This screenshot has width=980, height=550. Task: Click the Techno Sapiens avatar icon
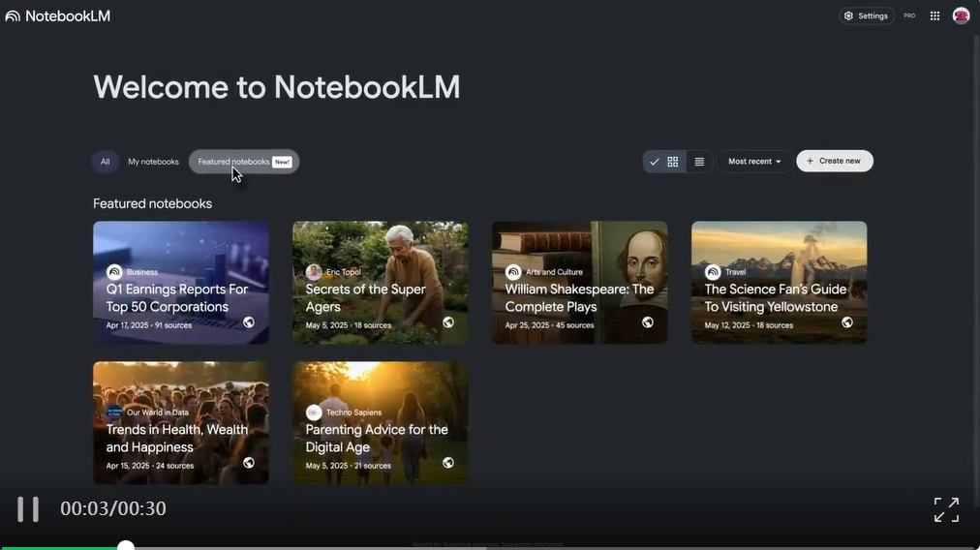314,412
